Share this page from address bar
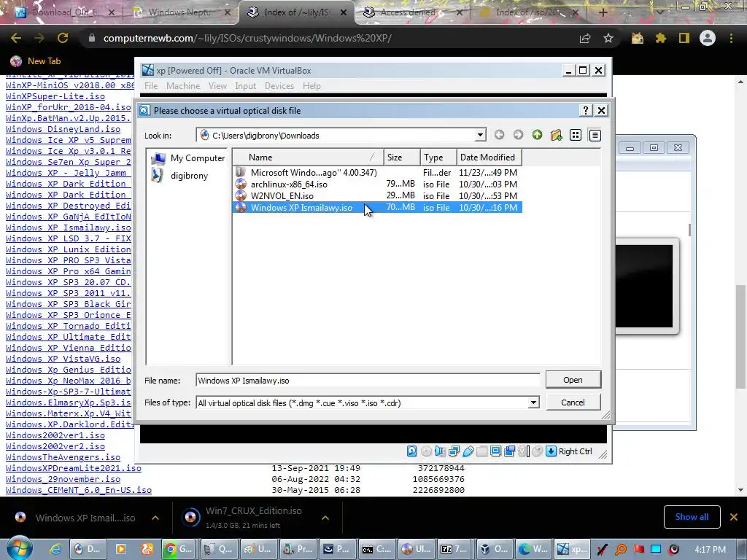 (585, 38)
